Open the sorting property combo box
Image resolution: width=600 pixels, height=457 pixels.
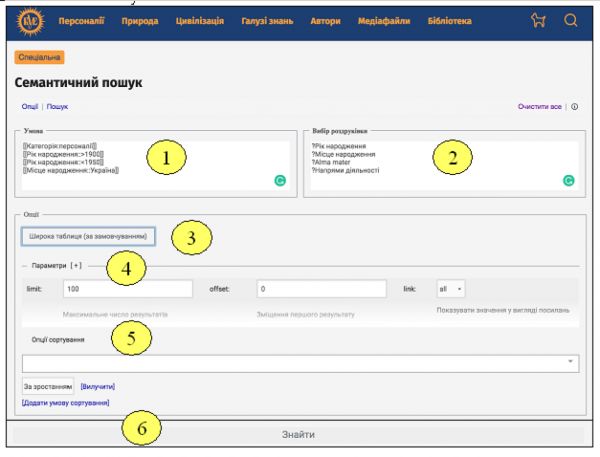coord(300,364)
